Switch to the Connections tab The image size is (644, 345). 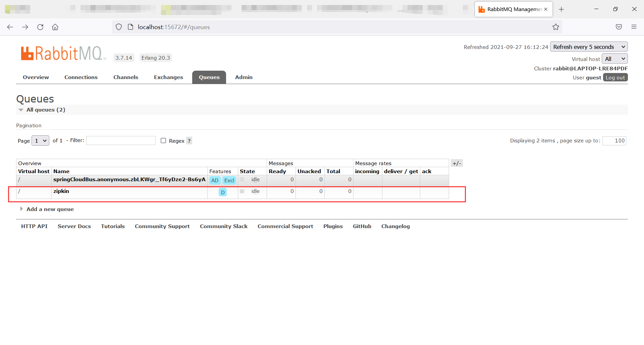pyautogui.click(x=81, y=77)
